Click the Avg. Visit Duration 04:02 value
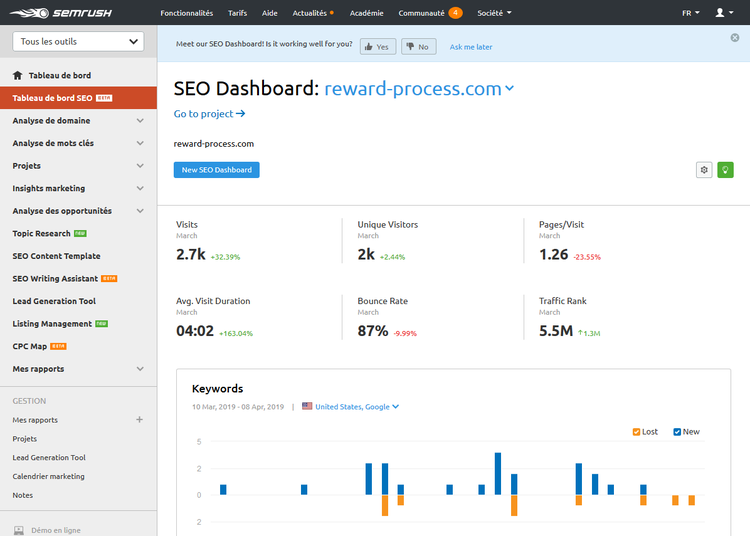Screen dimensions: 750x536 (195, 331)
